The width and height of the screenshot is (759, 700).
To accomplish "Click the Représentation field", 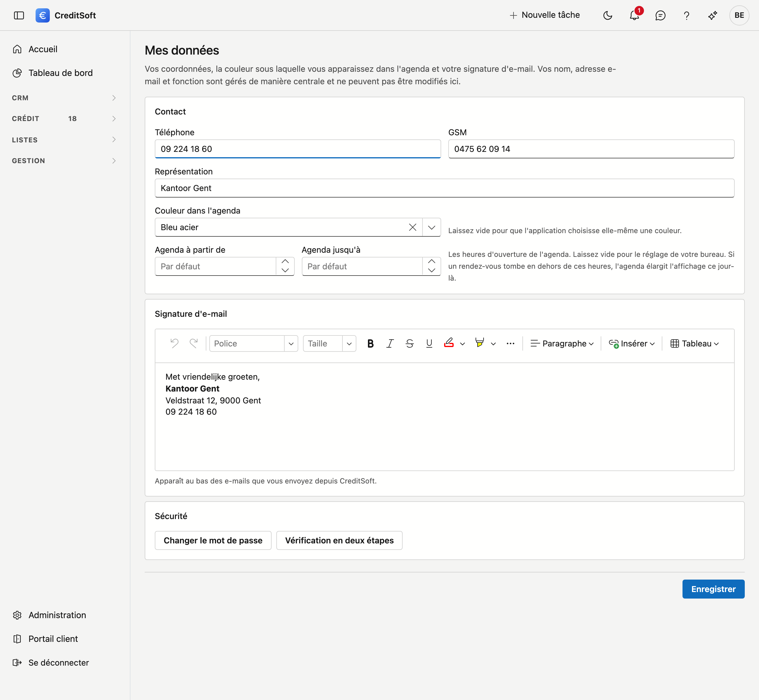I will coord(444,188).
